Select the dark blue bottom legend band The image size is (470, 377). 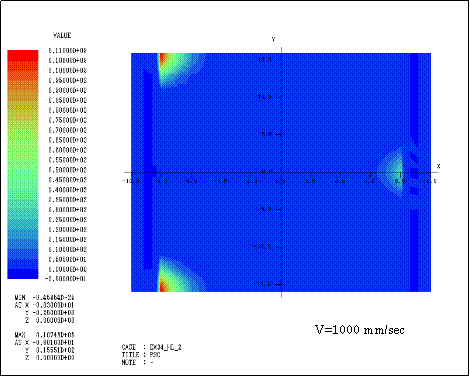point(23,274)
